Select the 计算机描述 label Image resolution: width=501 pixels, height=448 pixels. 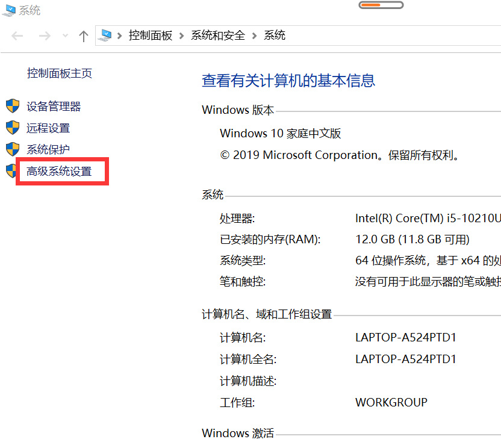(248, 381)
